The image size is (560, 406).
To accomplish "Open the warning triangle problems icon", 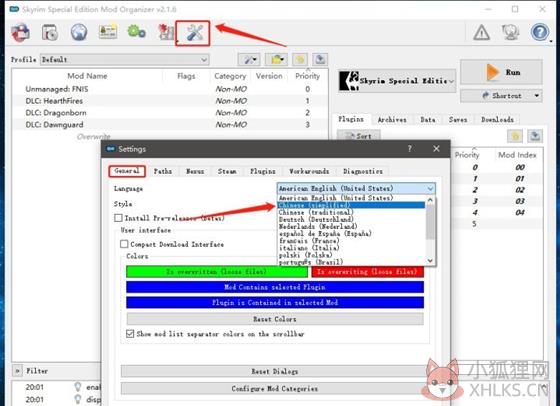I will [481, 32].
